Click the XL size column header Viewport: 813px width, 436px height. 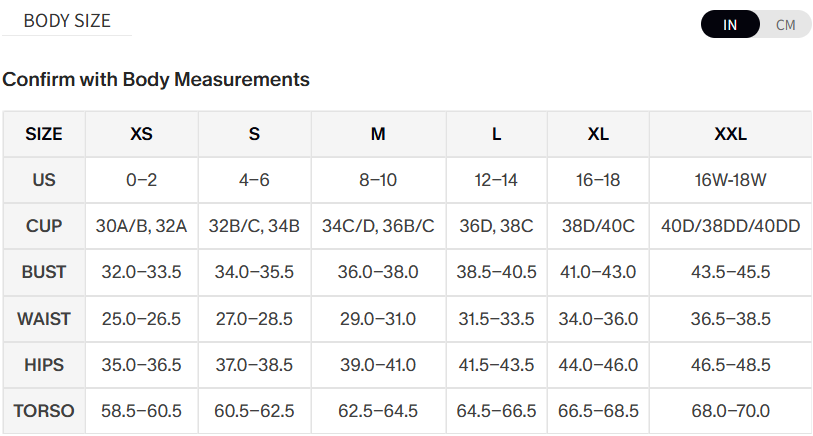(x=598, y=134)
